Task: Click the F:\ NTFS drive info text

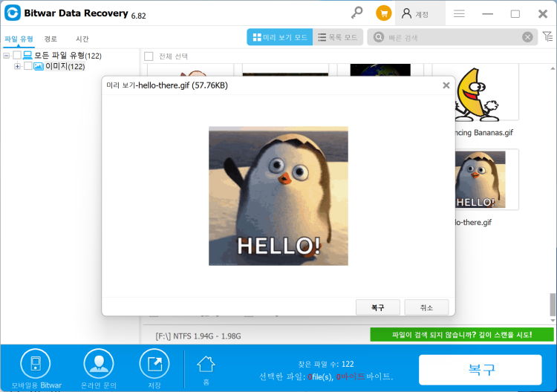Action: click(198, 336)
